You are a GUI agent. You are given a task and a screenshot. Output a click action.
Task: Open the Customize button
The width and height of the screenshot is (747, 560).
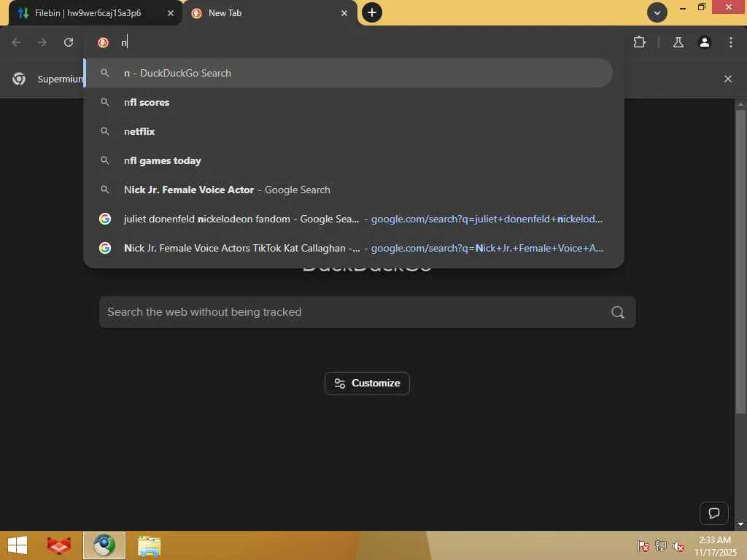(367, 384)
